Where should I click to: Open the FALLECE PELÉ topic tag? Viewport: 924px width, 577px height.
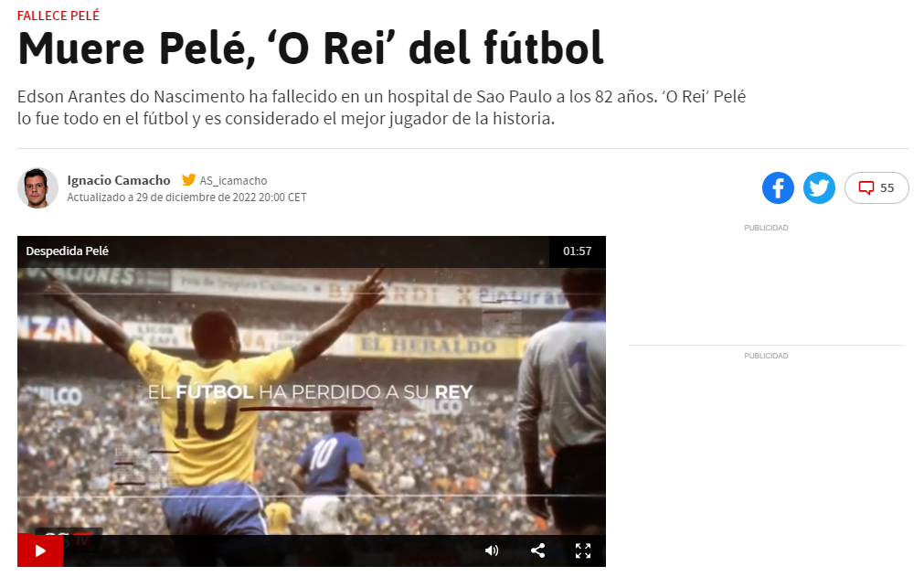pos(58,16)
